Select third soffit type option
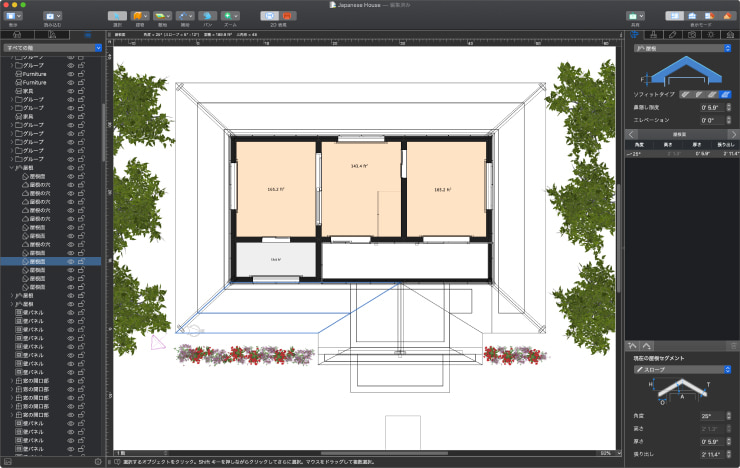740x468 pixels. (x=712, y=94)
